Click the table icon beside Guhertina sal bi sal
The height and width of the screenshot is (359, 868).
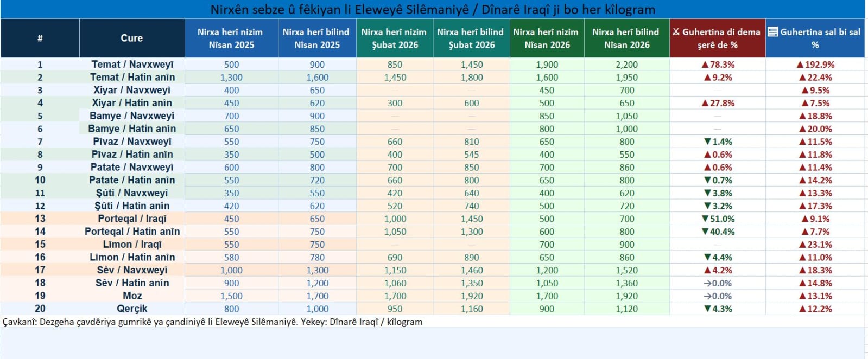click(x=772, y=32)
